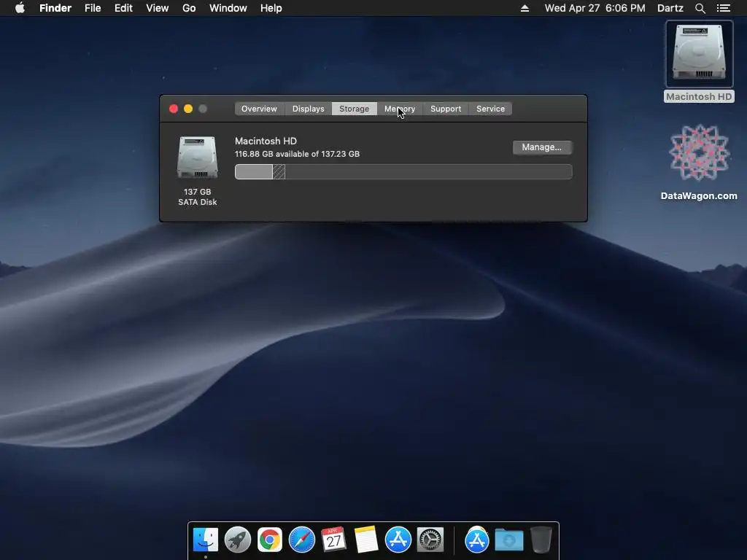
Task: Close the About This Mac window
Action: click(174, 109)
